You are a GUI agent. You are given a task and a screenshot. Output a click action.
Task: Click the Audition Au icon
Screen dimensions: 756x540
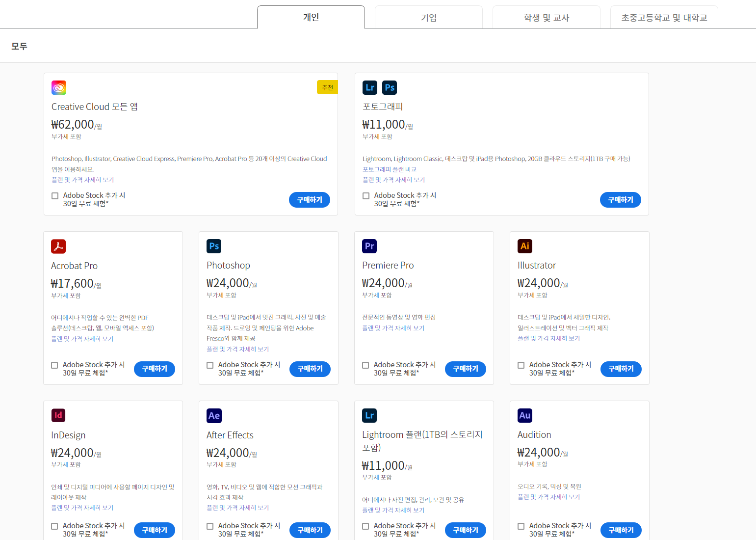click(525, 415)
